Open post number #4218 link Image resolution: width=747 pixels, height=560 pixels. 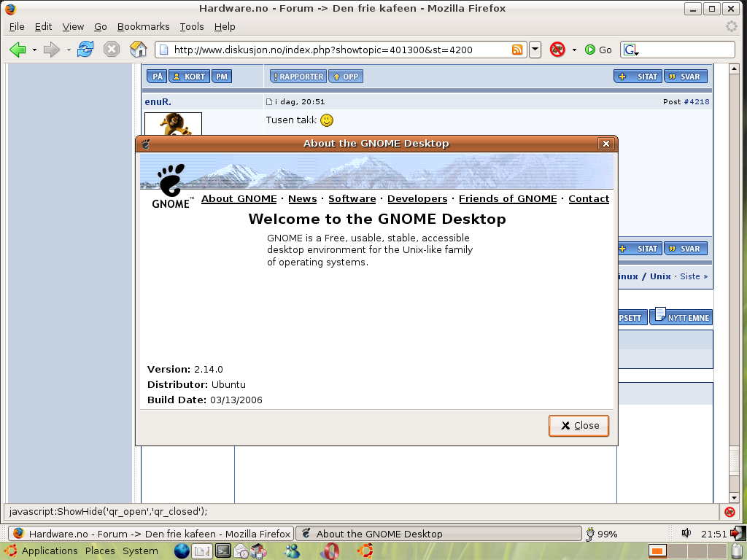tap(697, 101)
